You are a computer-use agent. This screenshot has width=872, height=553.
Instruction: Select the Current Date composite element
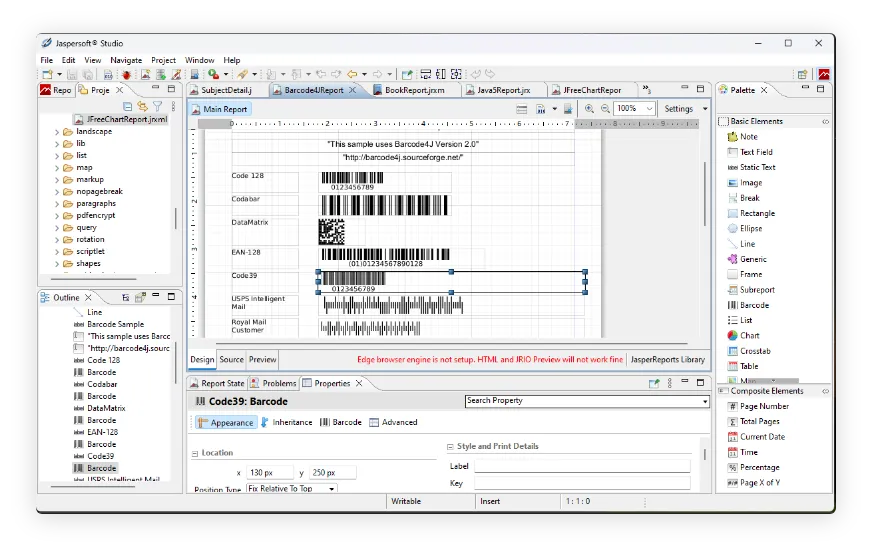click(x=756, y=437)
